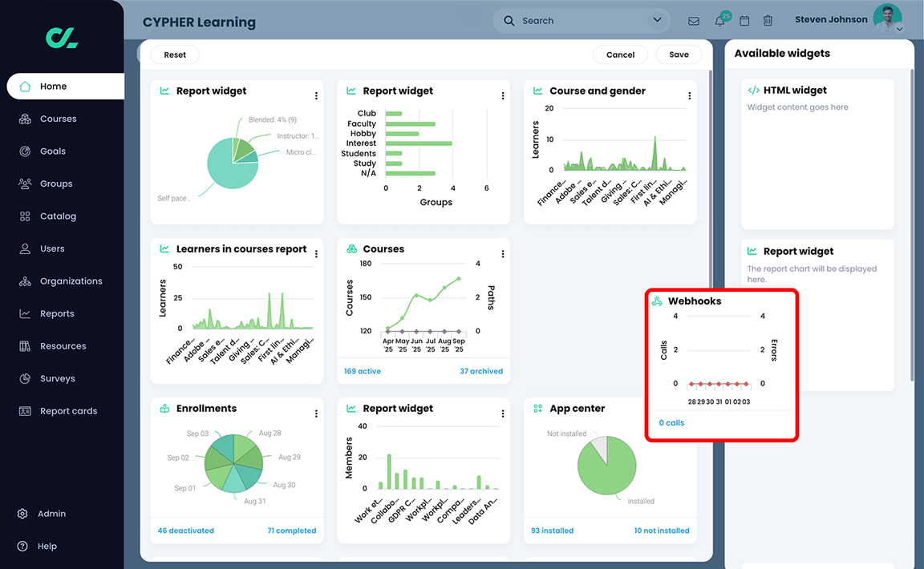Click the Webhooks widget title
Viewport: 924px width, 569px height.
coord(694,301)
